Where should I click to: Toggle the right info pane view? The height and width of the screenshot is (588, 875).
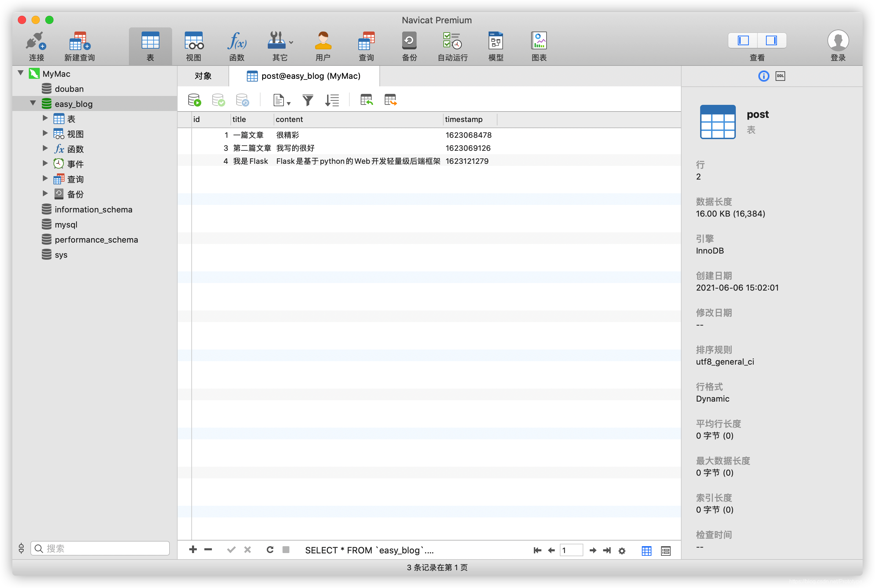click(771, 40)
